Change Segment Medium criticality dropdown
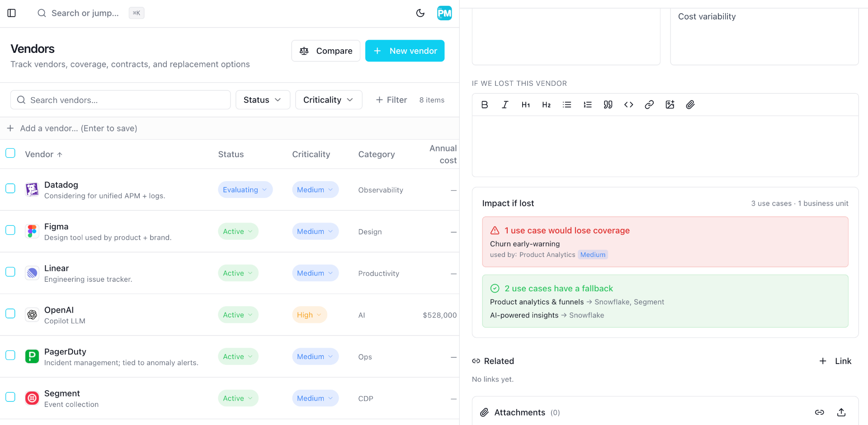Viewport: 868px width, 425px height. click(315, 398)
